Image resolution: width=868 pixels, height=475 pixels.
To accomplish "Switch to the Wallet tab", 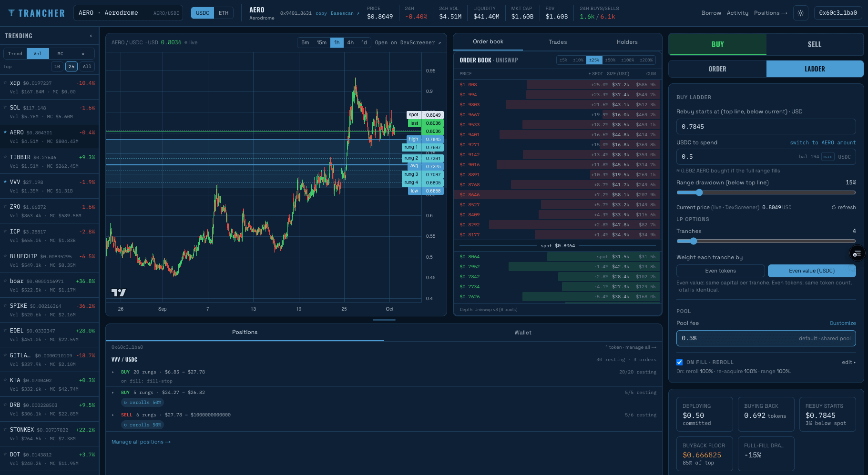I will [x=523, y=333].
